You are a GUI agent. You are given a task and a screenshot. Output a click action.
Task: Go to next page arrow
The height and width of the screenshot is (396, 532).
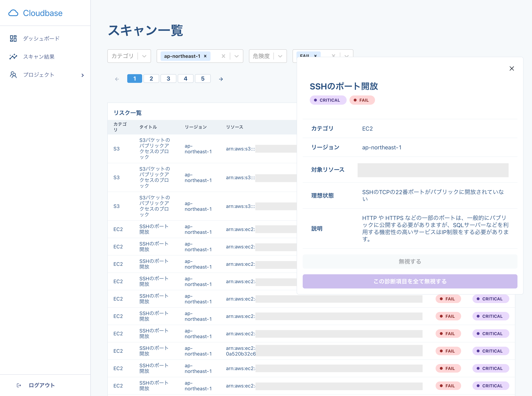[221, 79]
